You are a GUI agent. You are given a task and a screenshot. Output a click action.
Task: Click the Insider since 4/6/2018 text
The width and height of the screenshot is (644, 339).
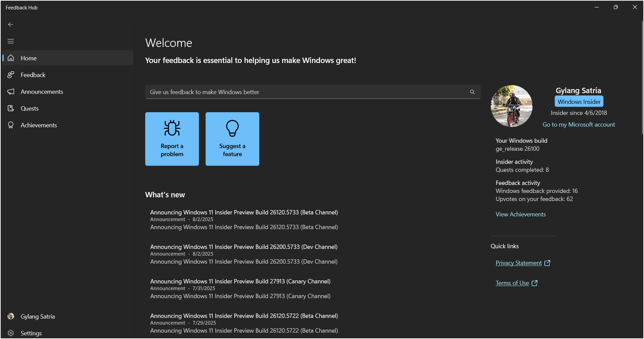click(x=579, y=113)
